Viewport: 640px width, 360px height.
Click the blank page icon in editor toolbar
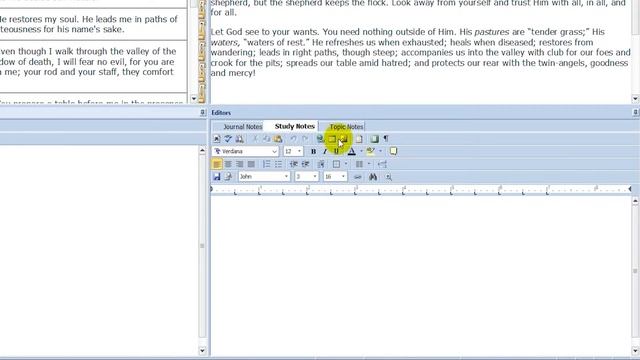click(x=359, y=139)
